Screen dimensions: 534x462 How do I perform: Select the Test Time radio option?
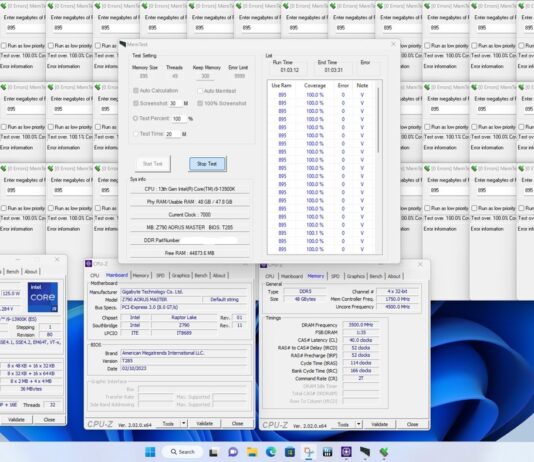pos(136,134)
